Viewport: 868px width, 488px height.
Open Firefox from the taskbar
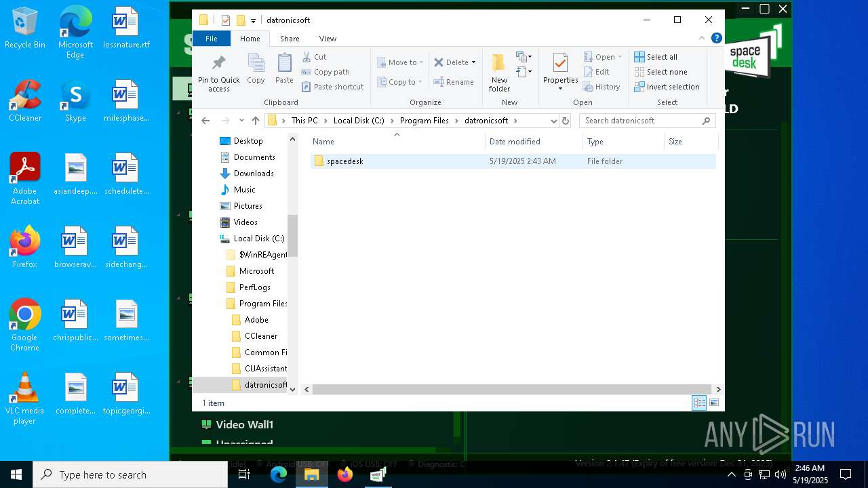(344, 474)
